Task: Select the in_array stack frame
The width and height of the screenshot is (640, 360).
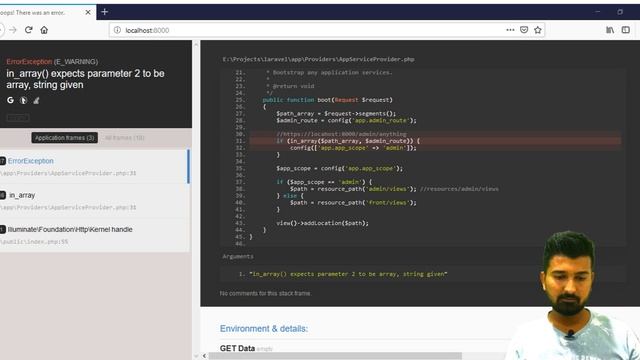Action: click(94, 200)
